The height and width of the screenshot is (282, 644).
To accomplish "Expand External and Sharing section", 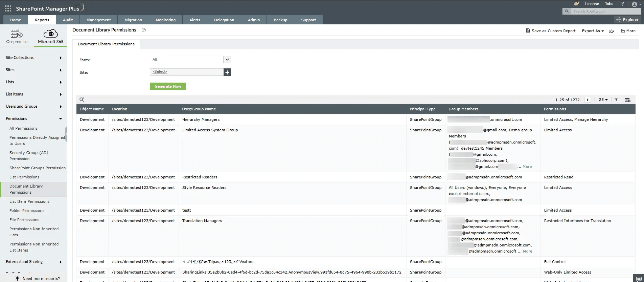I will [34, 262].
